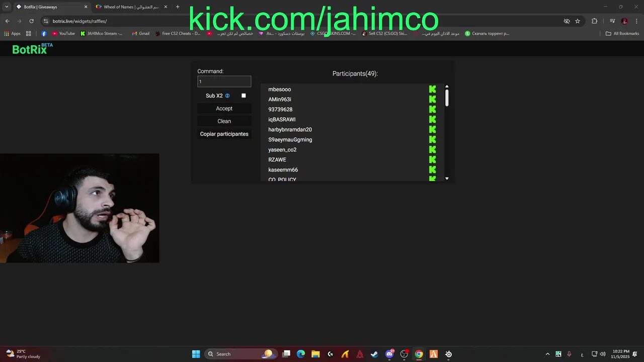Switch to BotRix Giveaways tab
The image size is (644, 362).
pos(50,7)
